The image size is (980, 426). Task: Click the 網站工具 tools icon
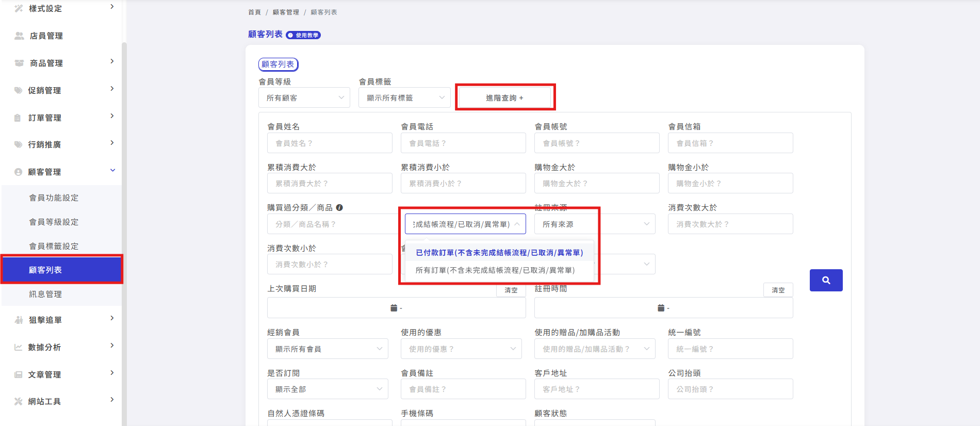[18, 401]
